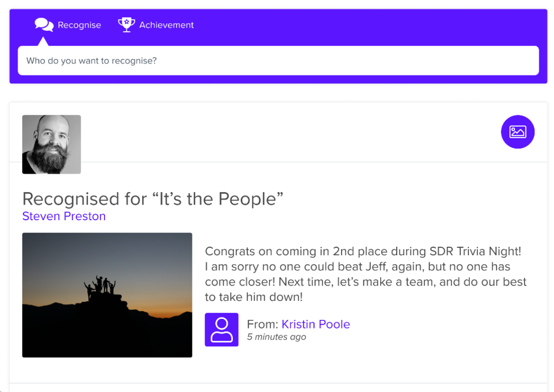
Task: Click the "From:" label text
Action: click(262, 324)
